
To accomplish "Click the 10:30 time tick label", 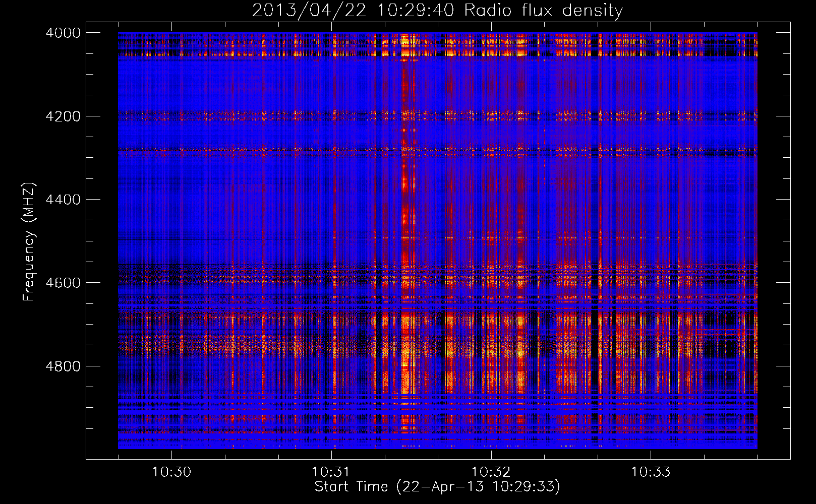I will pos(172,472).
